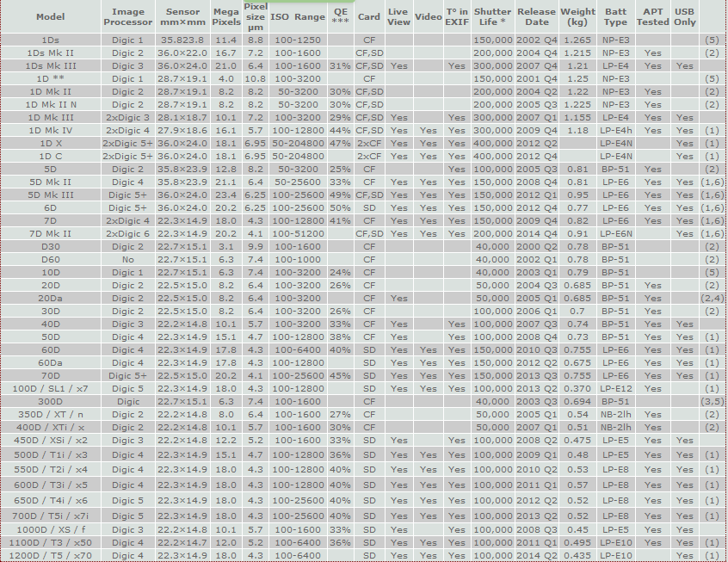Screen dimensions: 728x562
Task: Select the '1Ds Mk III' model cell
Action: (x=50, y=66)
